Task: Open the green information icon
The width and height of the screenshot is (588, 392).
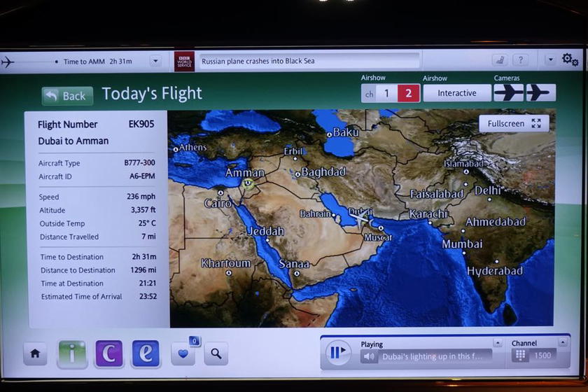Action: (x=72, y=353)
